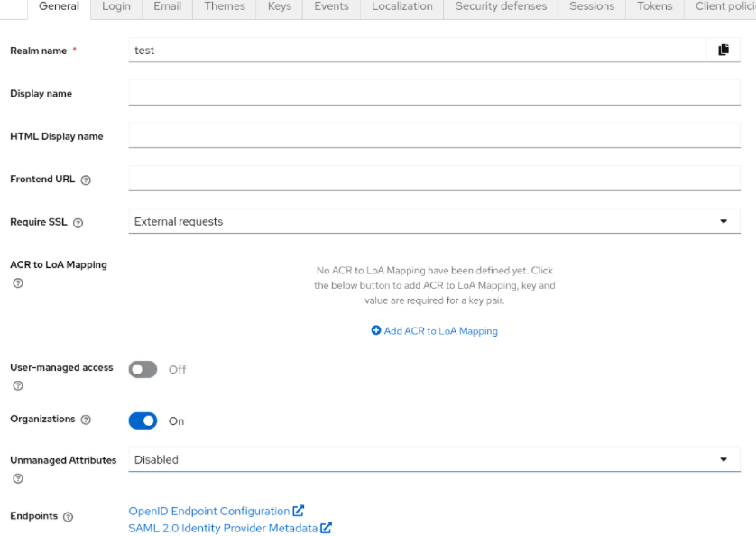
Task: Enable the User-managed access toggle
Action: (x=143, y=369)
